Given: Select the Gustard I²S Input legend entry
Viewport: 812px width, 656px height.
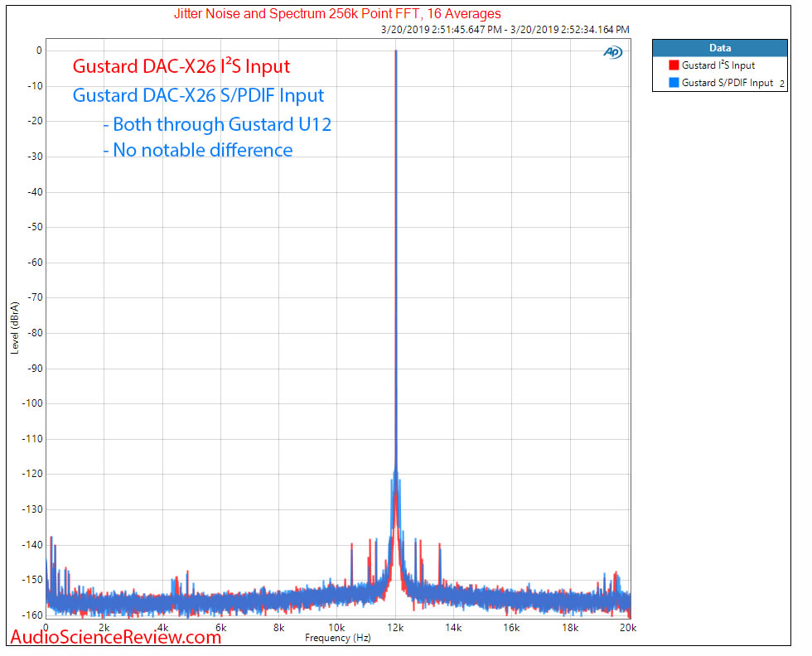Looking at the screenshot, I should coord(718,65).
